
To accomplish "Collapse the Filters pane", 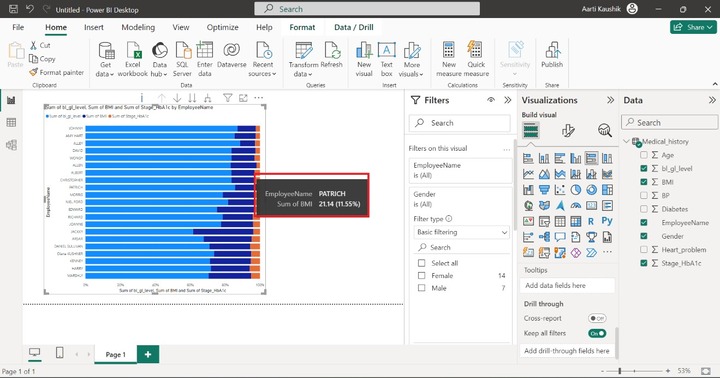I will [x=507, y=100].
